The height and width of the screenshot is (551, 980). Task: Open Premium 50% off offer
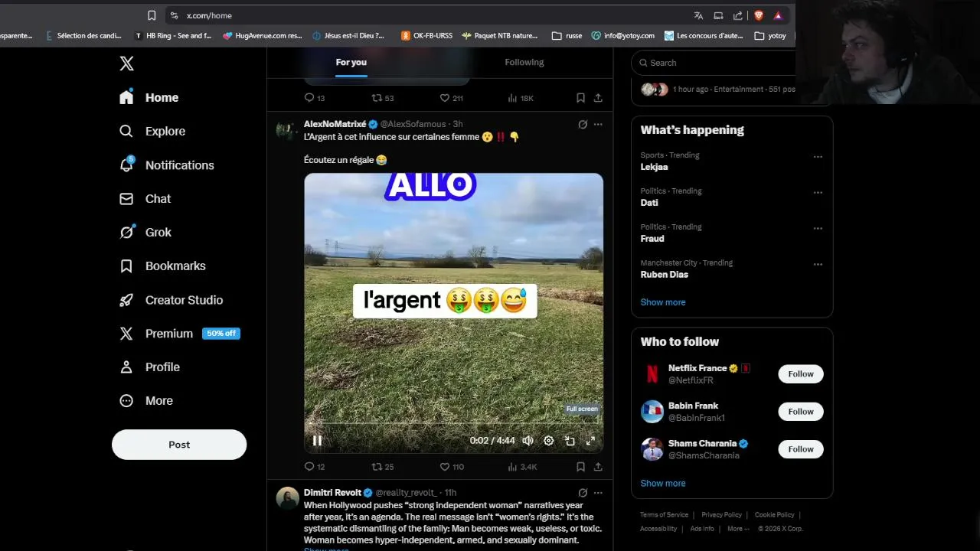pos(180,334)
